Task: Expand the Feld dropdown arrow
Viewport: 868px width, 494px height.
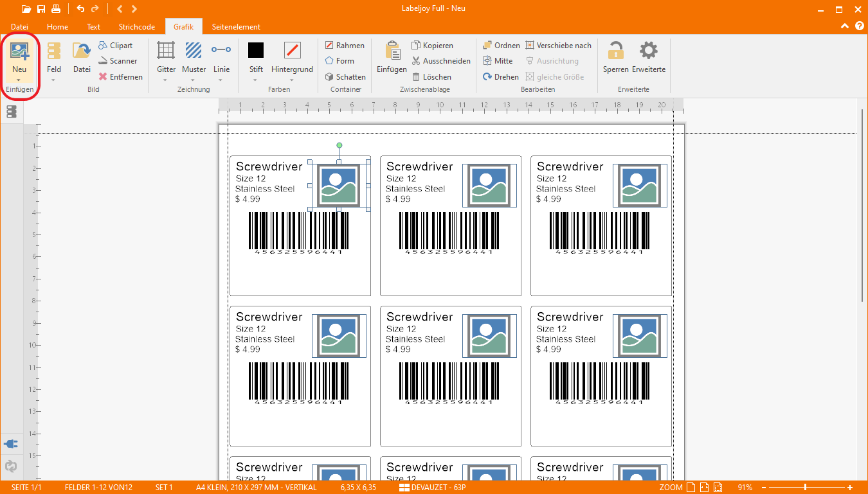Action: click(x=54, y=80)
